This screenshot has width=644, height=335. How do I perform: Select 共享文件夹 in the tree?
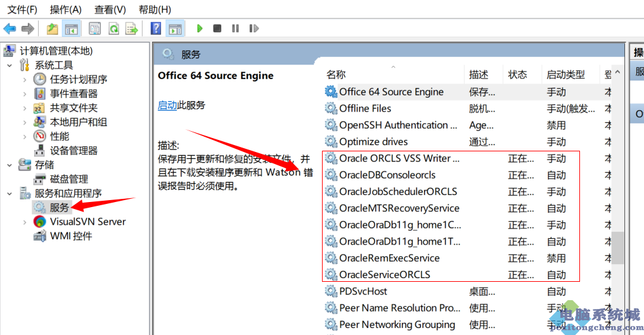click(x=74, y=108)
